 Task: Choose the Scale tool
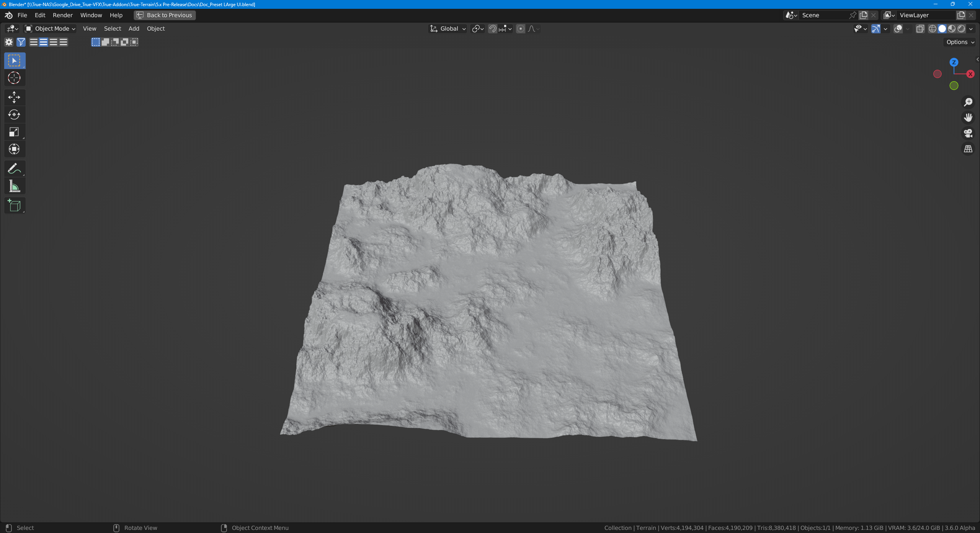pos(14,132)
